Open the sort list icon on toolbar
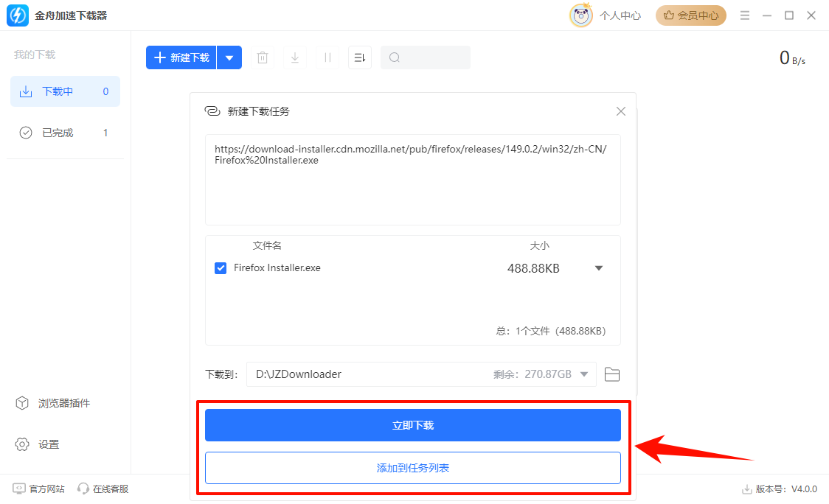Image resolution: width=829 pixels, height=504 pixels. (x=359, y=57)
